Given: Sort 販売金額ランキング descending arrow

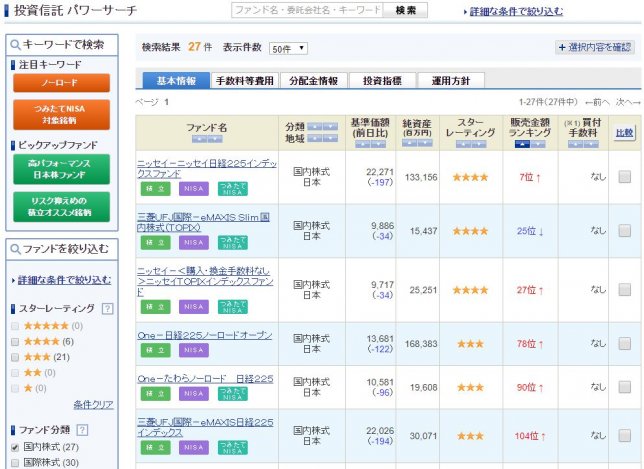Looking at the screenshot, I should click(x=538, y=144).
